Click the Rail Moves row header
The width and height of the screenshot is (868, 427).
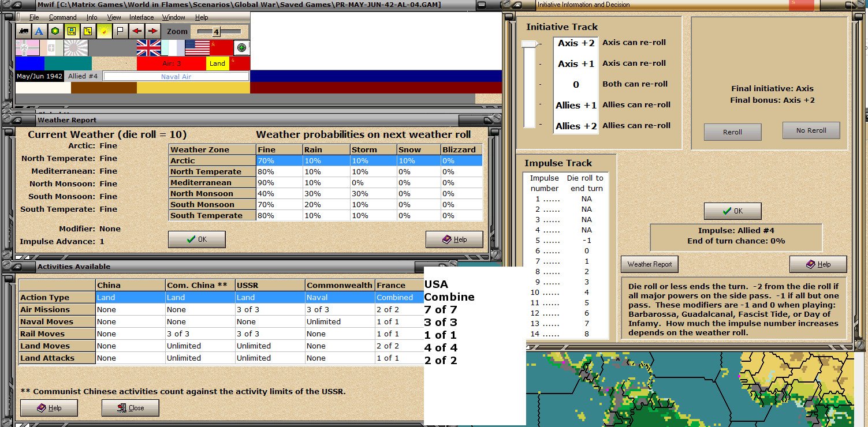point(57,334)
